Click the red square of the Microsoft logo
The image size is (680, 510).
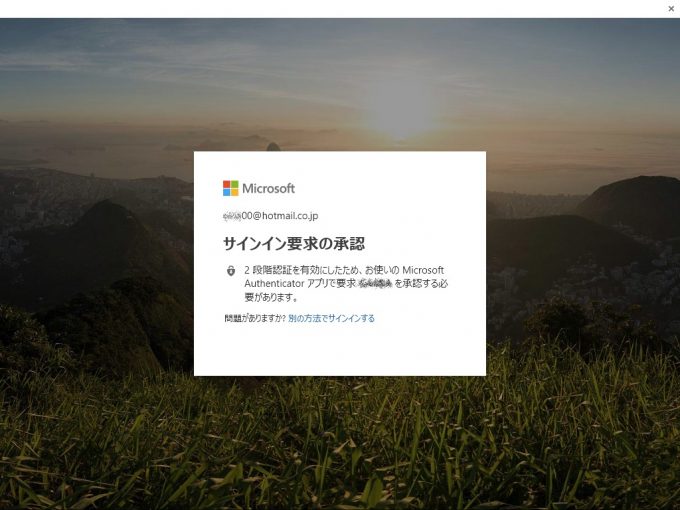[x=227, y=184]
